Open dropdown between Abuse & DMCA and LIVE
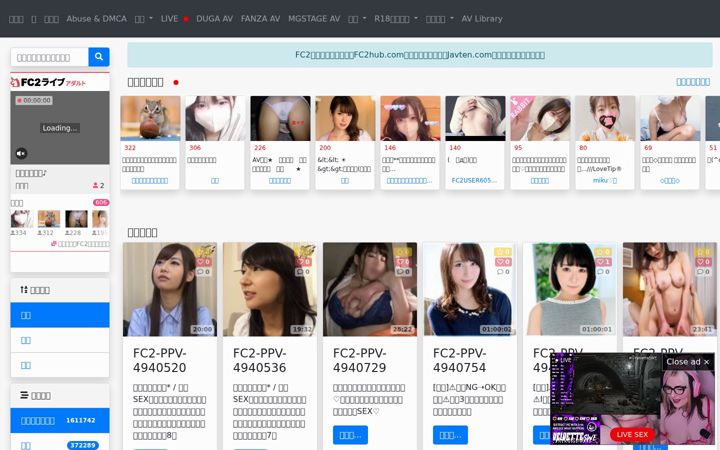The height and width of the screenshot is (450, 720). pos(144,19)
